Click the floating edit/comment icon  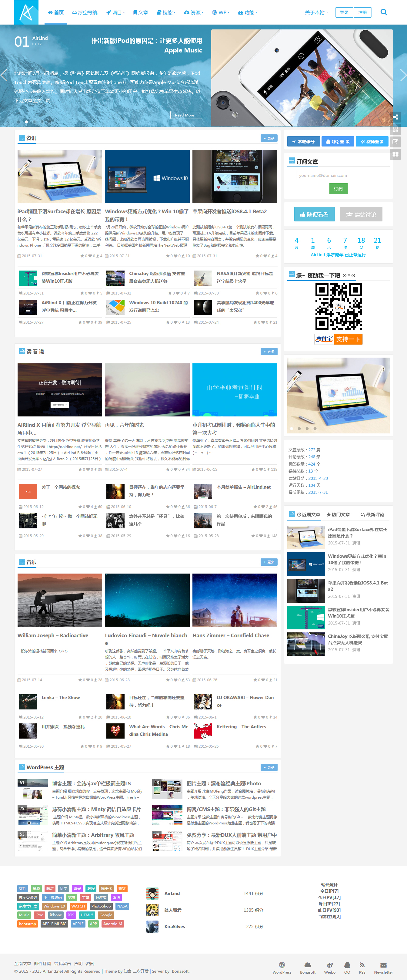pyautogui.click(x=395, y=142)
